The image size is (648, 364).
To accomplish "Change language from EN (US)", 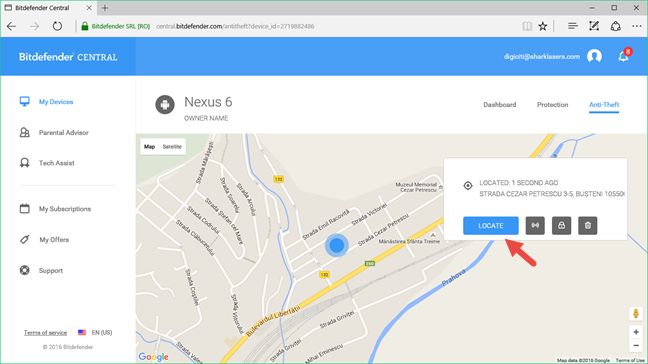I will pos(95,333).
